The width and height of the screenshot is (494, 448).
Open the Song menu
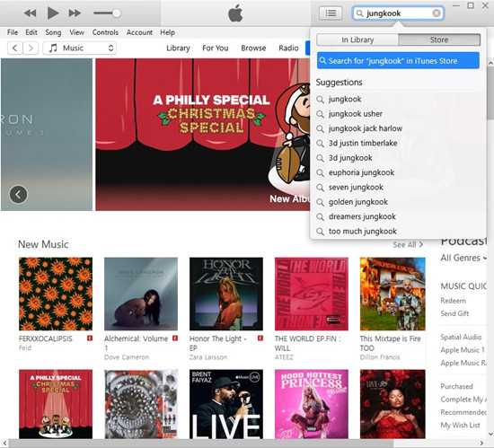pos(53,32)
